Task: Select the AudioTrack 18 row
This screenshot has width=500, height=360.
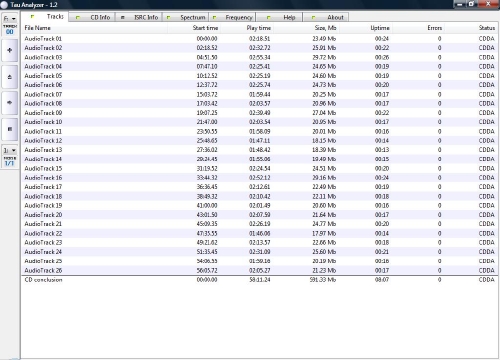Action: [x=260, y=196]
